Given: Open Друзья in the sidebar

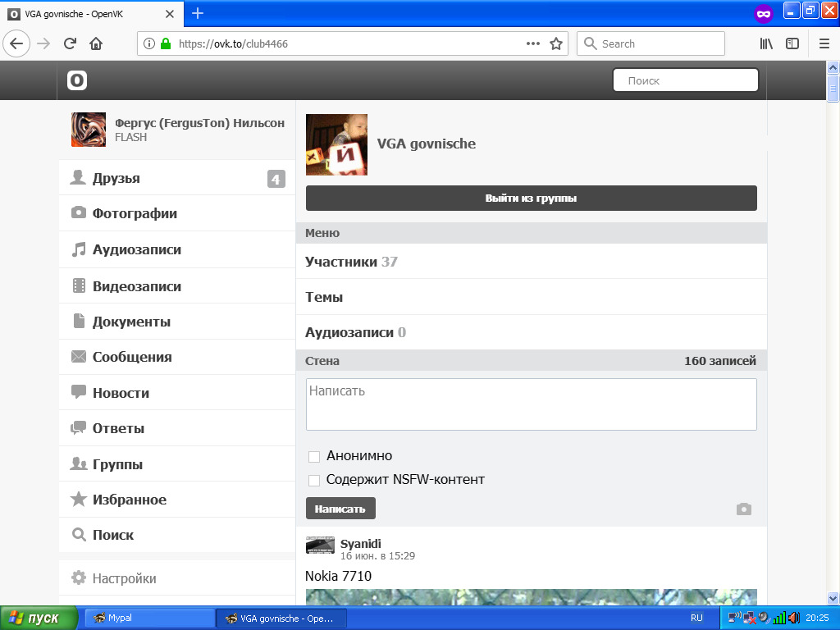Looking at the screenshot, I should 177,178.
